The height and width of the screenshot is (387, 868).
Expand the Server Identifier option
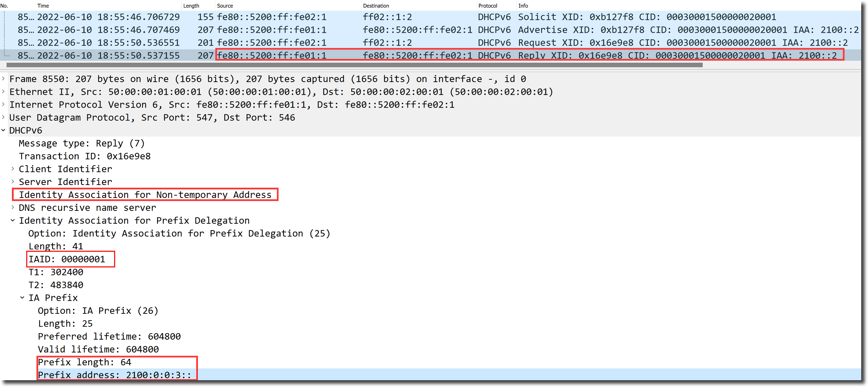(x=13, y=182)
